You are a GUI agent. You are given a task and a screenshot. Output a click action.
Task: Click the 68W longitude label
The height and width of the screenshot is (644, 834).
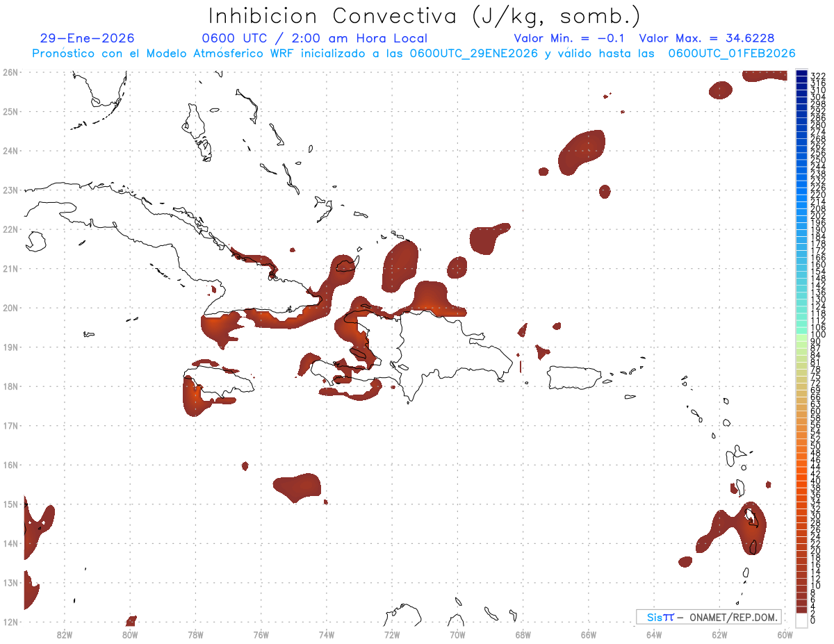click(523, 634)
